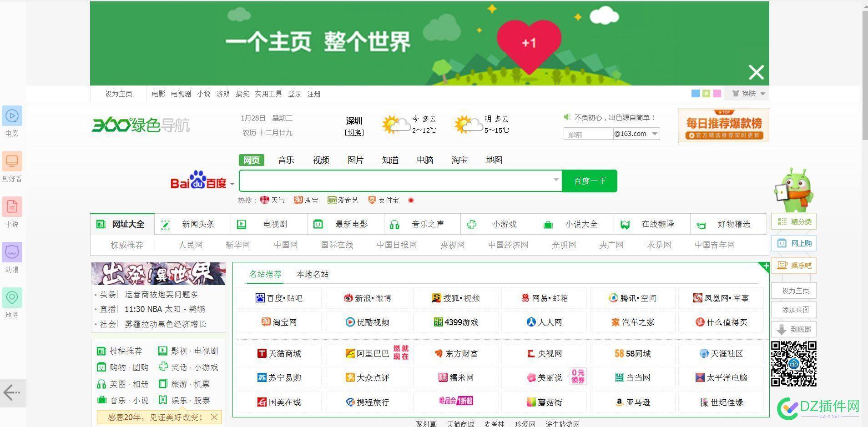Image resolution: width=868 pixels, height=427 pixels.
Task: Open the 剧好看 sidebar icon
Action: point(12,162)
